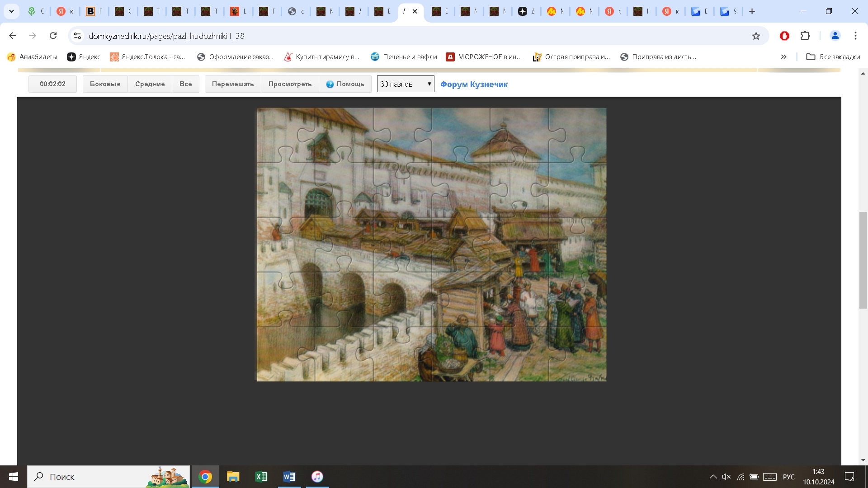This screenshot has height=488, width=868.
Task: Open the iTunes music app on taskbar
Action: click(317, 477)
